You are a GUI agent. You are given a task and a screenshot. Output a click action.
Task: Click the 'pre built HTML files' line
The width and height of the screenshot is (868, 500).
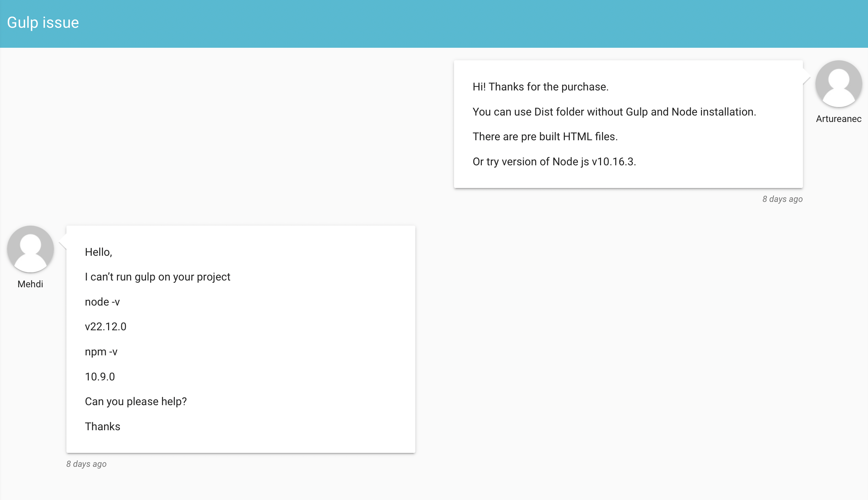coord(545,137)
